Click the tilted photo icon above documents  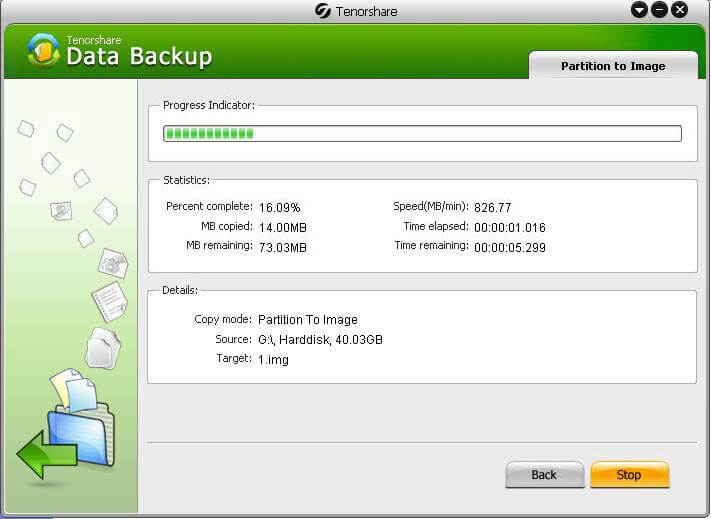(x=112, y=264)
